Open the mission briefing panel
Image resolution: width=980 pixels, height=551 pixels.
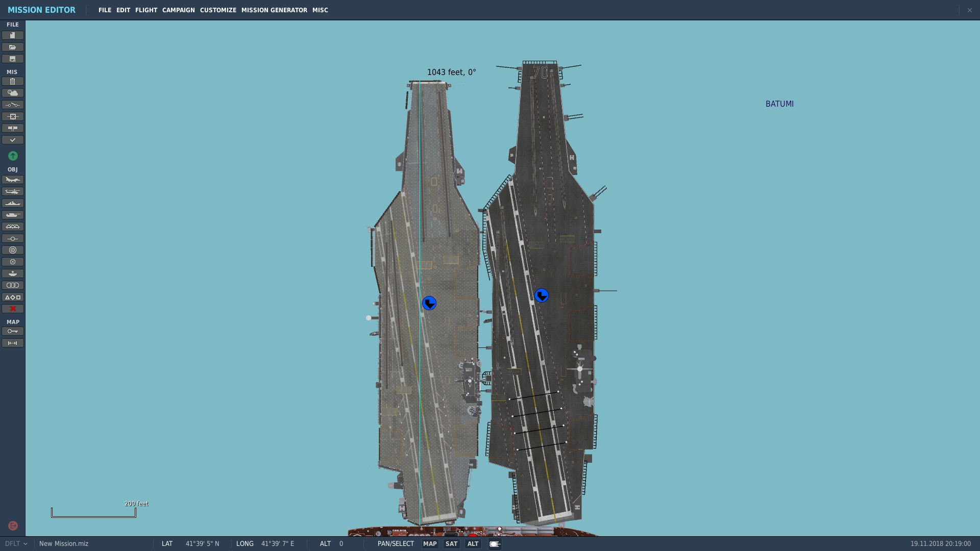[13, 81]
